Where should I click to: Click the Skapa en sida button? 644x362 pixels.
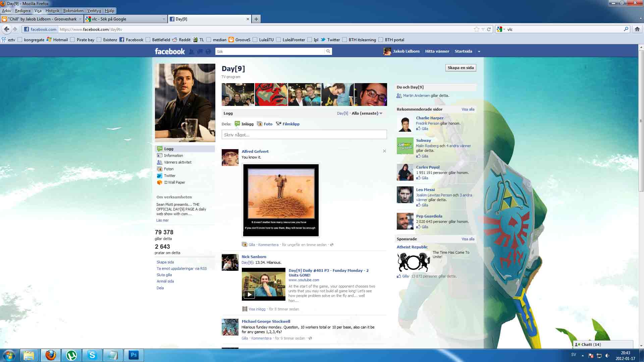pos(461,68)
